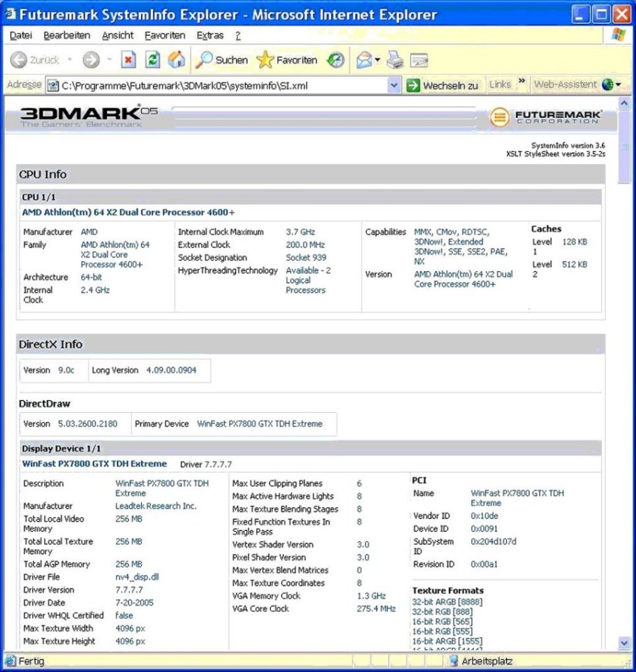This screenshot has width=636, height=672.
Task: Expand the Links toolbar chevron
Action: click(x=522, y=81)
